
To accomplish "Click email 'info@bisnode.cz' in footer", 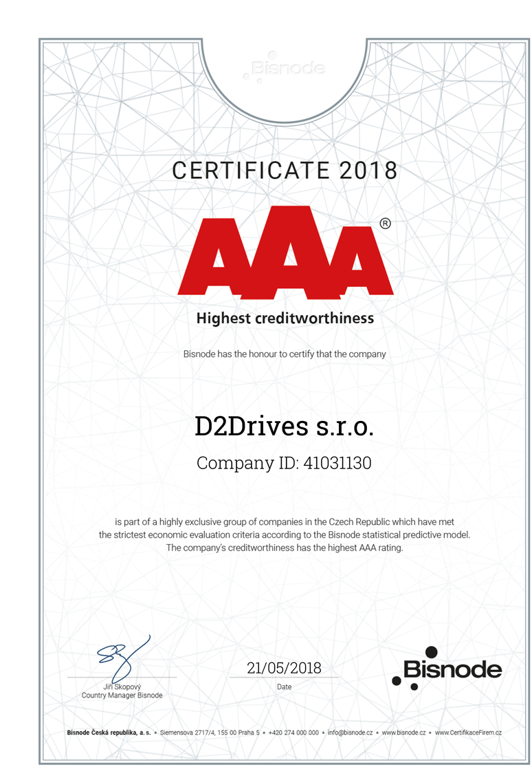I will [x=350, y=733].
